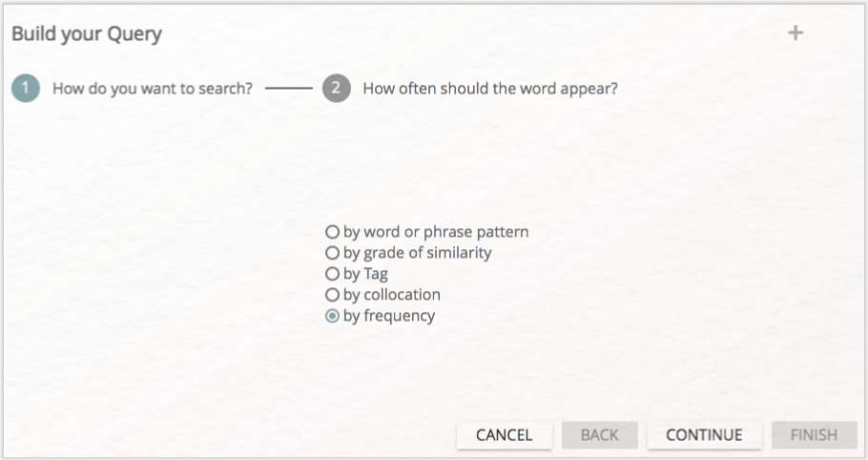Pick the 'by collocation' radio button
The height and width of the screenshot is (460, 868).
tap(332, 295)
